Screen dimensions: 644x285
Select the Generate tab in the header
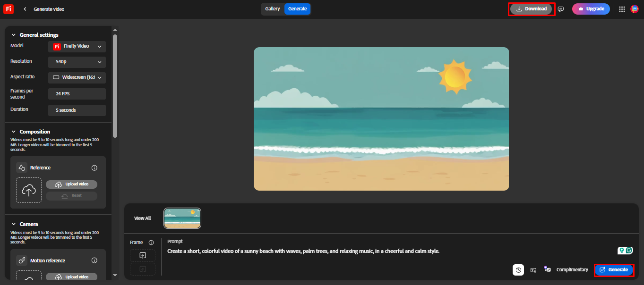point(297,8)
